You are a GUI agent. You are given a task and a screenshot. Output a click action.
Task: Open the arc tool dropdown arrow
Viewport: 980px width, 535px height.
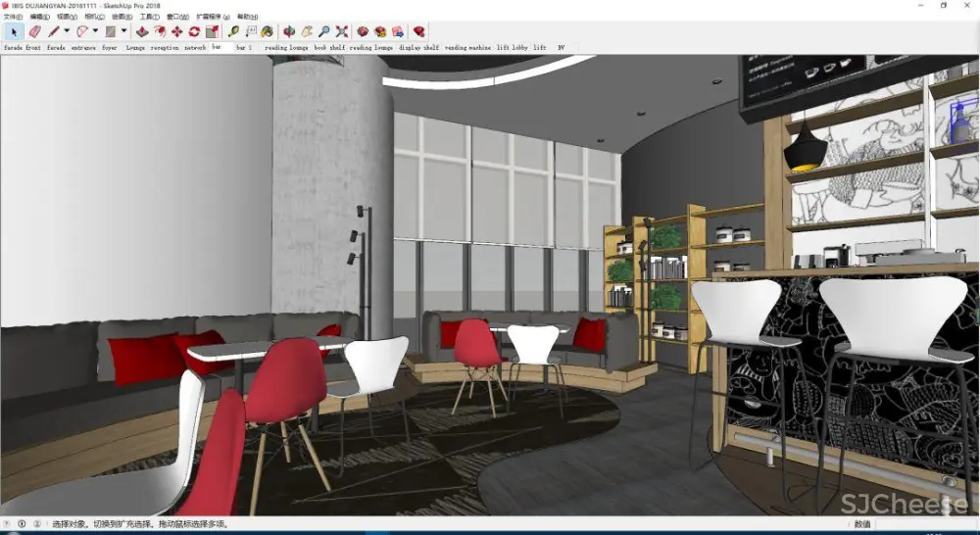coord(95,31)
